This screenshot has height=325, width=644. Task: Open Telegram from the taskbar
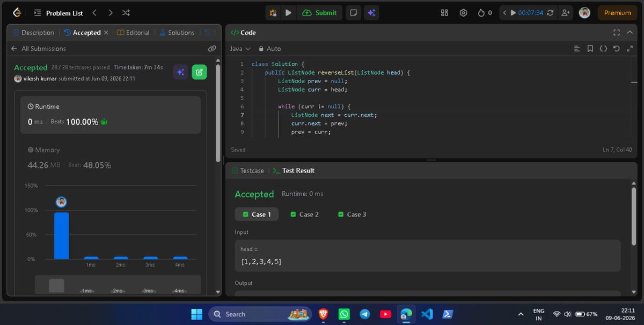coord(364,314)
